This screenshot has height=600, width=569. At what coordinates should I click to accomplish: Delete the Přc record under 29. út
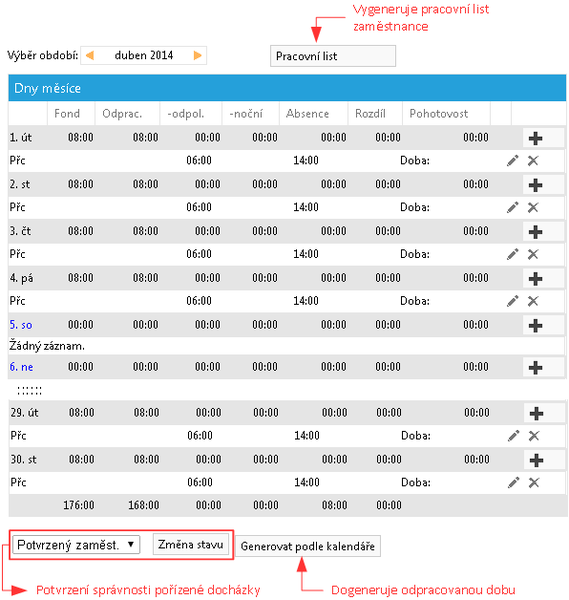(534, 436)
